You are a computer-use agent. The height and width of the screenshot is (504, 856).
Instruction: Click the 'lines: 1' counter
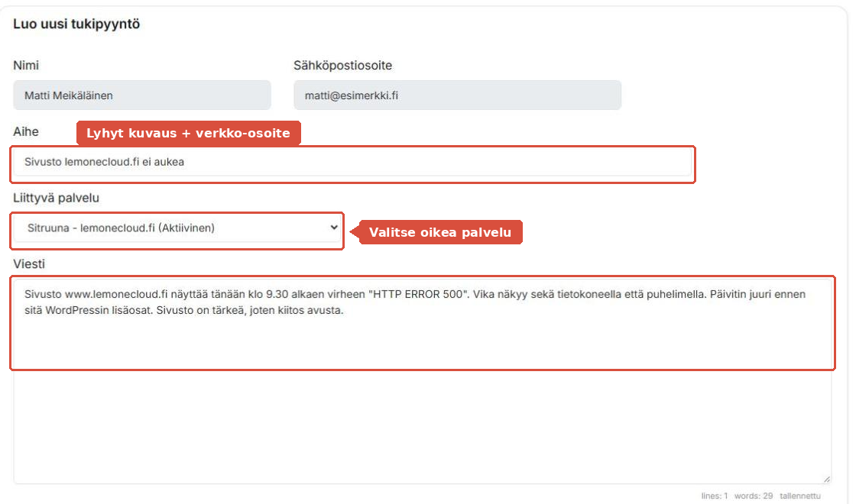(x=715, y=496)
